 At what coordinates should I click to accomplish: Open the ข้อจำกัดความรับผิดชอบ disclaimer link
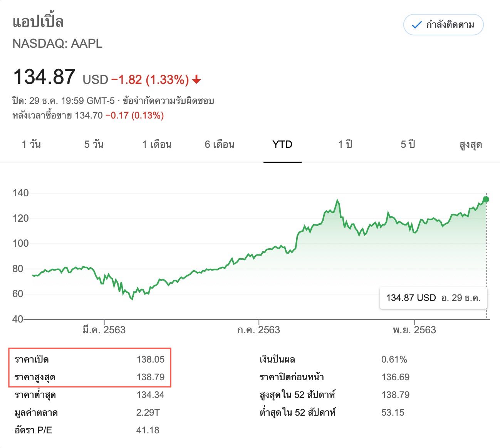168,101
